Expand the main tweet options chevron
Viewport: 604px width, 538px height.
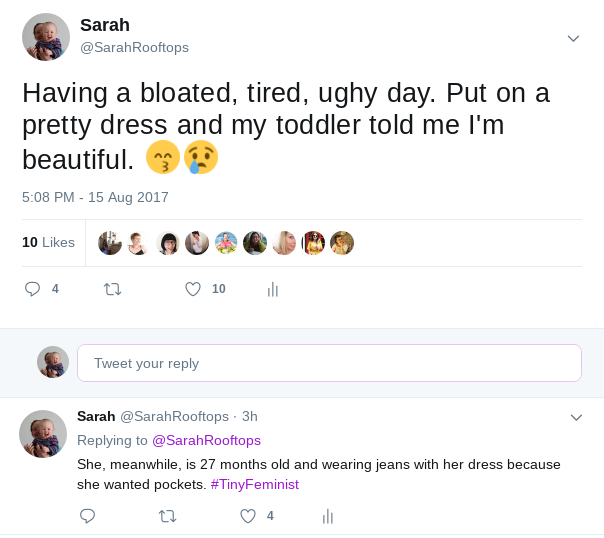573,38
